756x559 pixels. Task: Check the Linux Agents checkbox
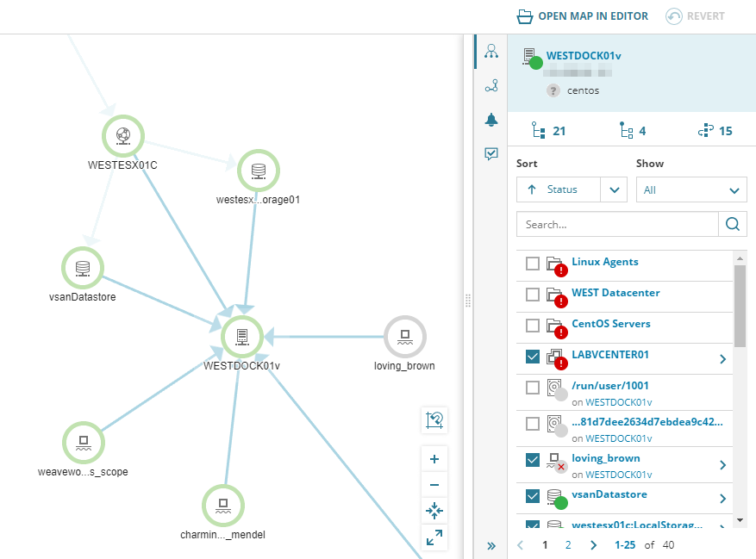click(x=532, y=264)
